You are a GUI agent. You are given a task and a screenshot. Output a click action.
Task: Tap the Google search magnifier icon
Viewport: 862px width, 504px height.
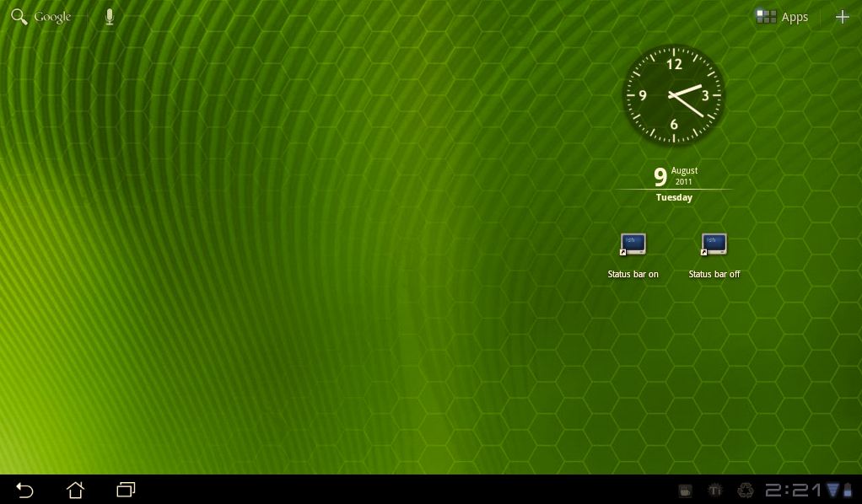click(x=19, y=17)
